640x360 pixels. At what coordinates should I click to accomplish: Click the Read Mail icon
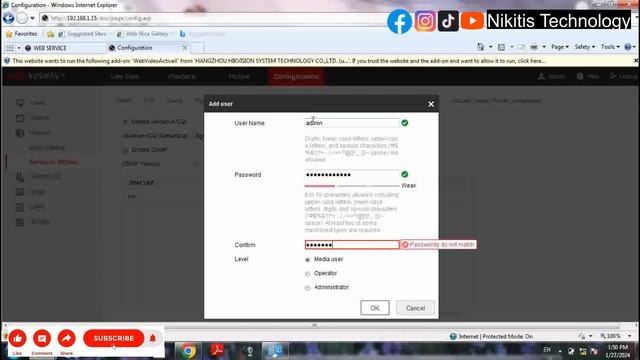tap(521, 47)
